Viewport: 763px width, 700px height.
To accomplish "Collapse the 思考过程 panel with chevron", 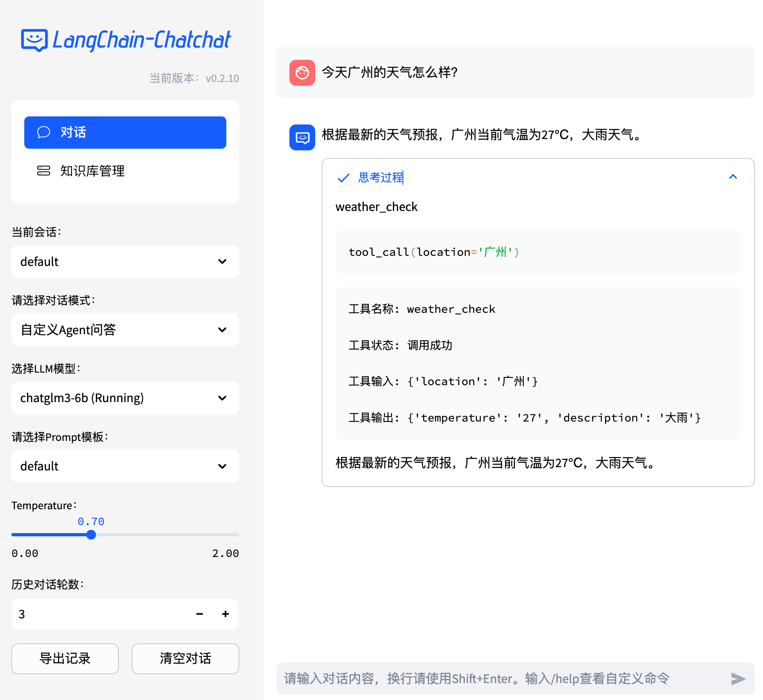I will pyautogui.click(x=733, y=177).
